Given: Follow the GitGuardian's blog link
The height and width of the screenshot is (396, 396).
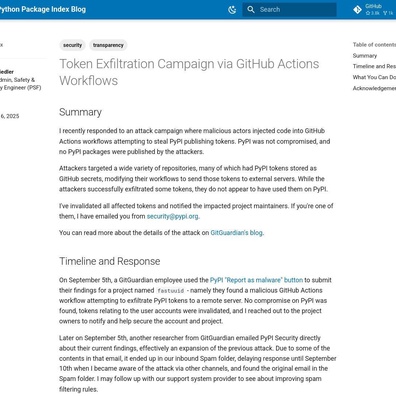Looking at the screenshot, I should pos(236,233).
